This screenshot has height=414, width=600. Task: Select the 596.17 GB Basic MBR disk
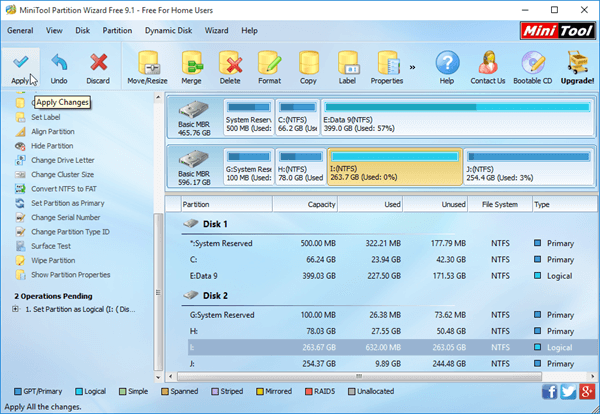tap(194, 167)
